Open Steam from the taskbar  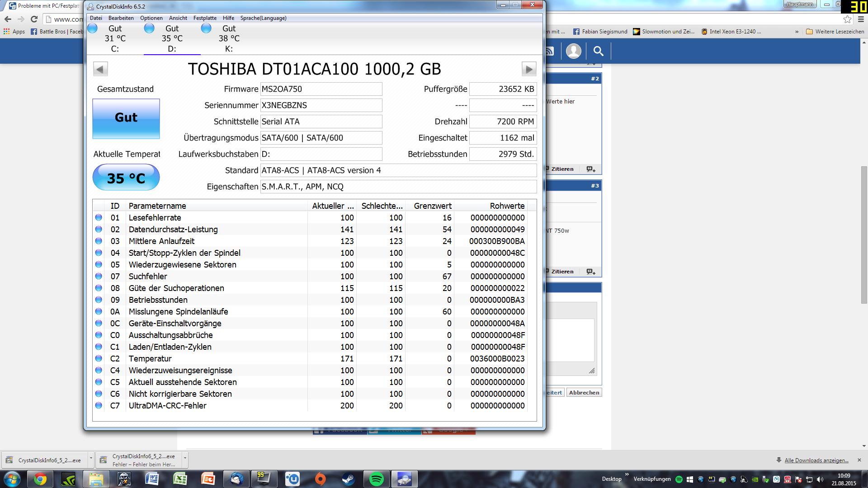tap(348, 479)
